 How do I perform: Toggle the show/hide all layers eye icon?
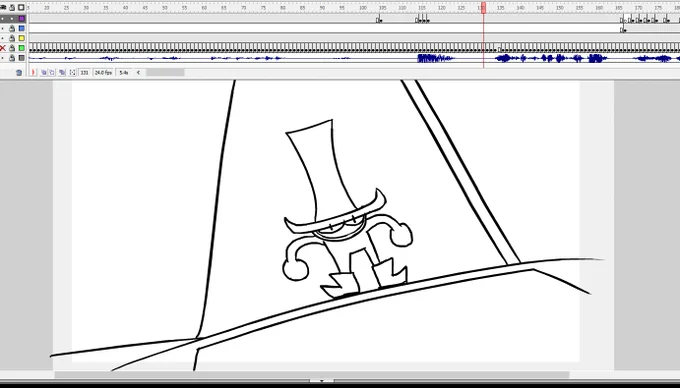point(3,7)
